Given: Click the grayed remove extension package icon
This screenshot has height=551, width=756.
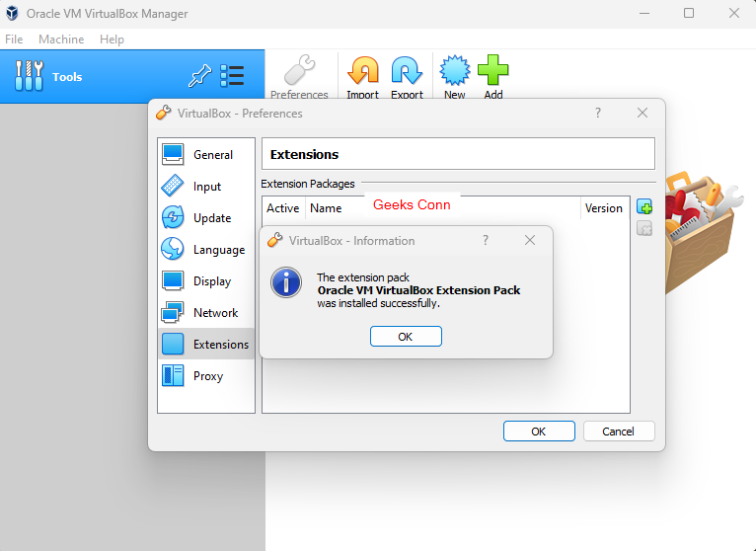Looking at the screenshot, I should (x=644, y=228).
